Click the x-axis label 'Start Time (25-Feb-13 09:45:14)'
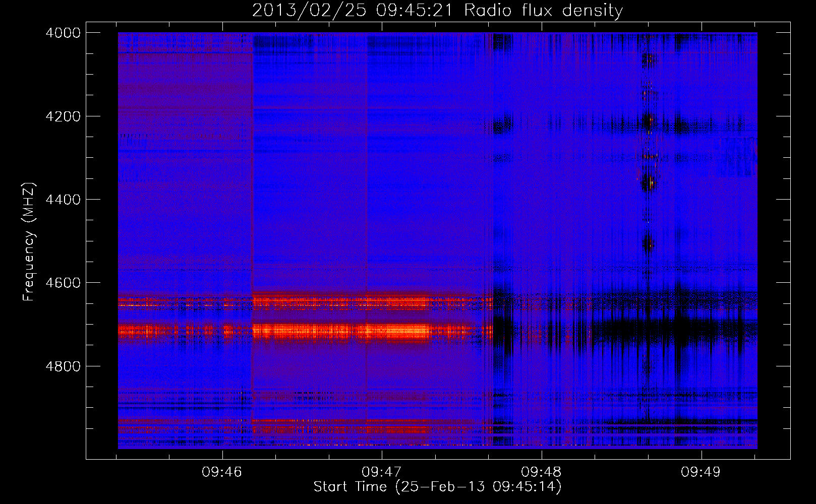The image size is (816, 504). click(x=437, y=487)
